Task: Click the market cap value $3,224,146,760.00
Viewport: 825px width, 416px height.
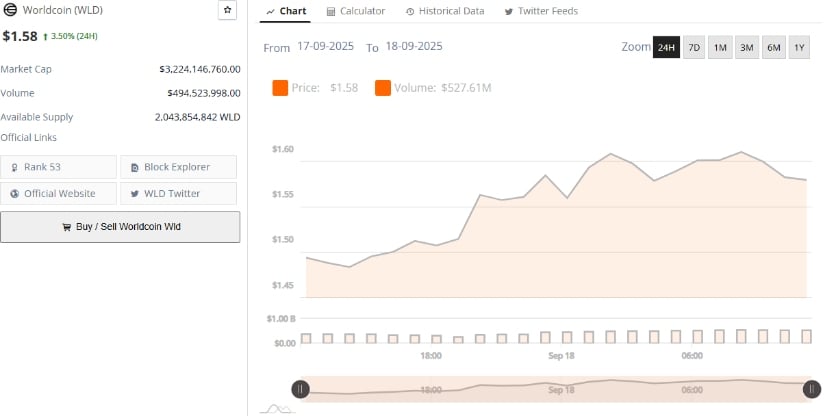Action: 200,69
